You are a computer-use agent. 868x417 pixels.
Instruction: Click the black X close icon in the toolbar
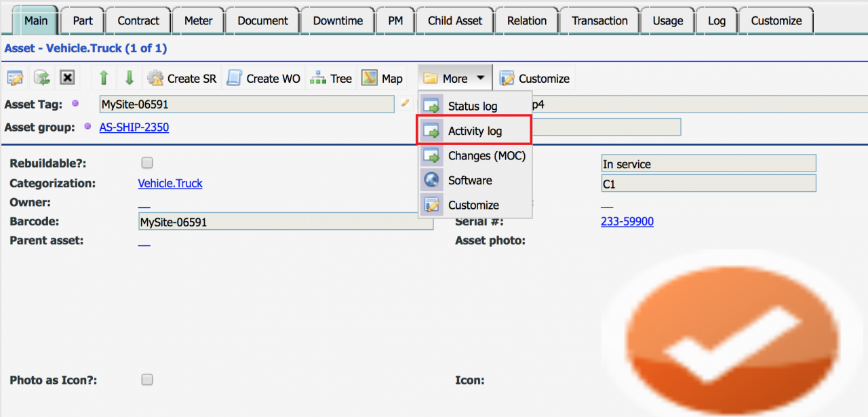67,78
